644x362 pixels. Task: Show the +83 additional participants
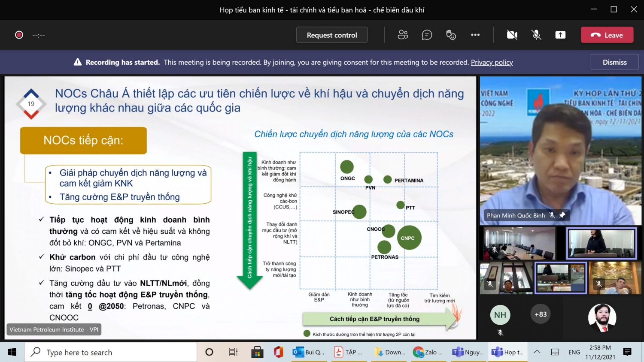point(541,314)
